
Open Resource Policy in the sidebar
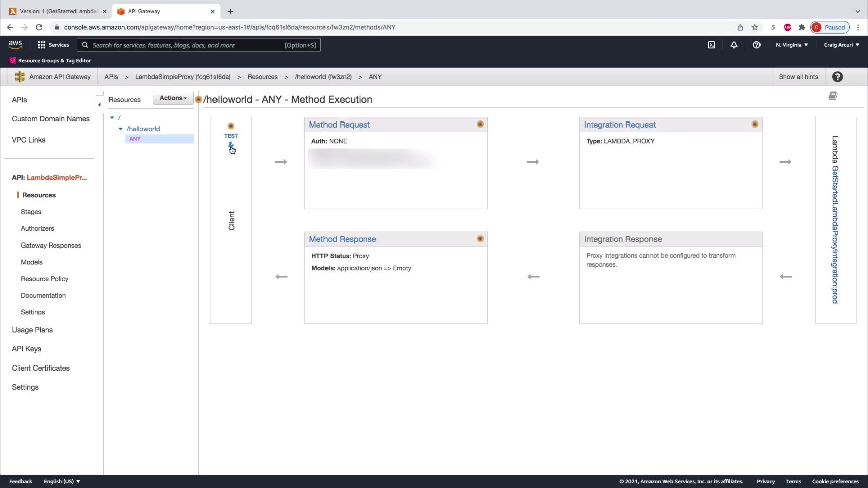tap(44, 279)
